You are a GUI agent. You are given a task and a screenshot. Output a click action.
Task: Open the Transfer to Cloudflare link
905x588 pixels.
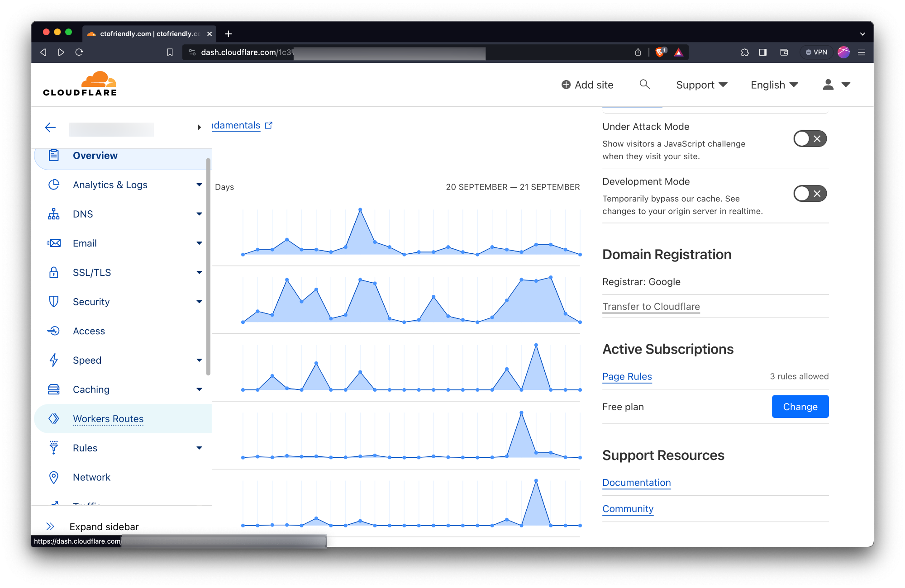tap(651, 307)
